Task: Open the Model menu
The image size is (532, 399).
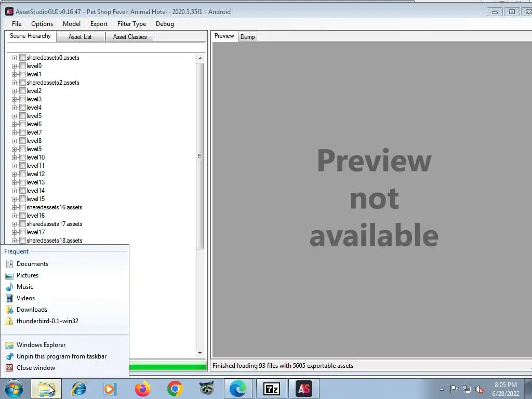Action: pos(72,24)
